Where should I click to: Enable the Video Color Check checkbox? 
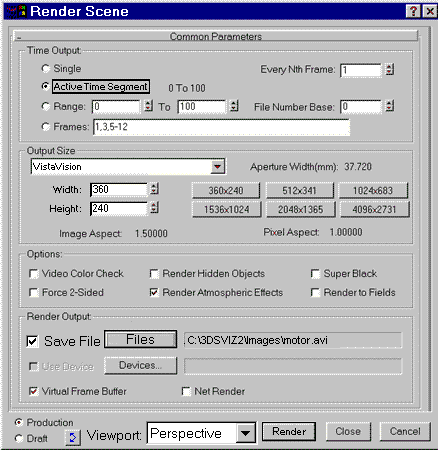click(x=33, y=274)
